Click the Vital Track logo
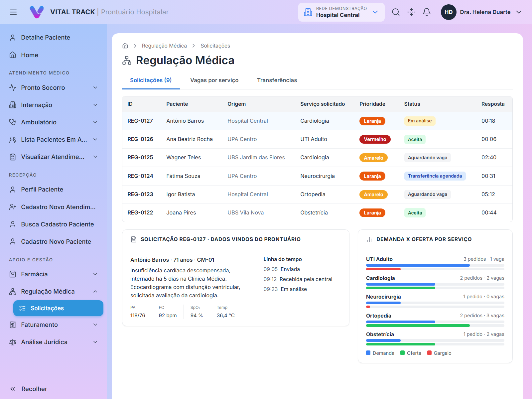This screenshot has width=532, height=399. point(37,12)
